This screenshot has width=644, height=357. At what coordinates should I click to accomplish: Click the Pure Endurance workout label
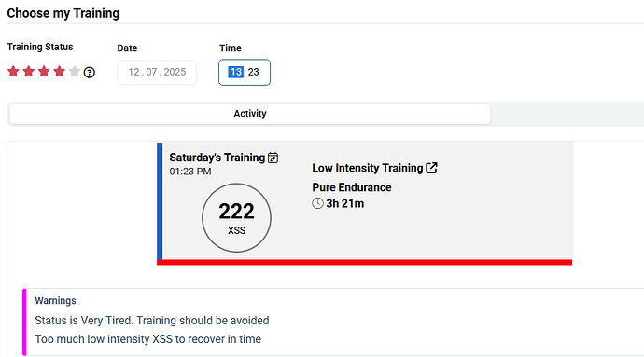(352, 187)
